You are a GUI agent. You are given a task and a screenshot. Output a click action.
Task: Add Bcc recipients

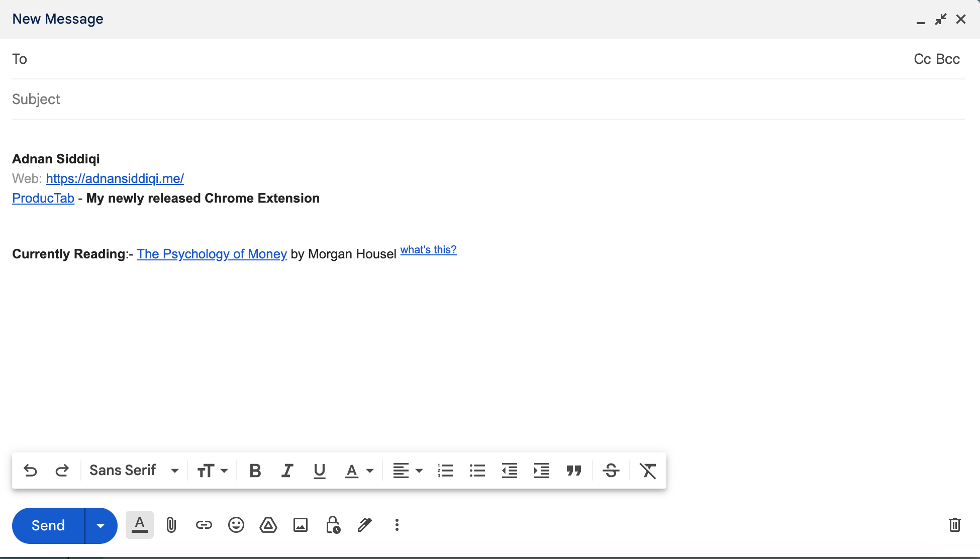(948, 59)
